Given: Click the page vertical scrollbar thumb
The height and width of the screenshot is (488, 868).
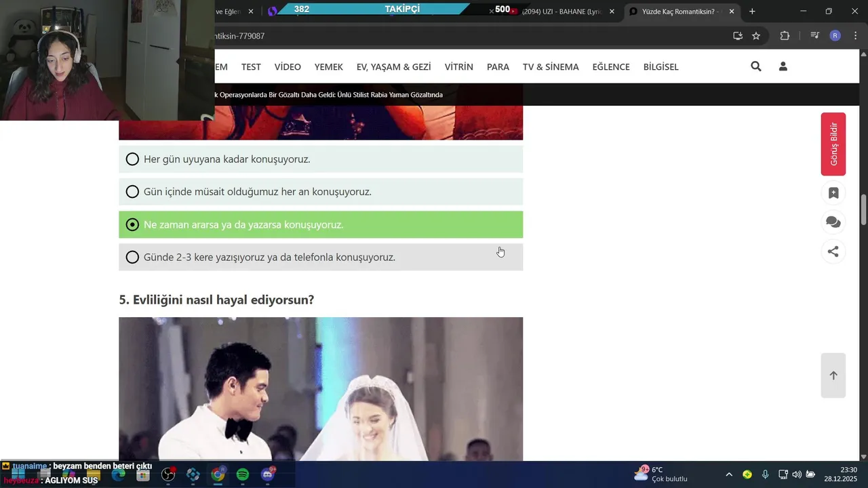Looking at the screenshot, I should tap(863, 210).
